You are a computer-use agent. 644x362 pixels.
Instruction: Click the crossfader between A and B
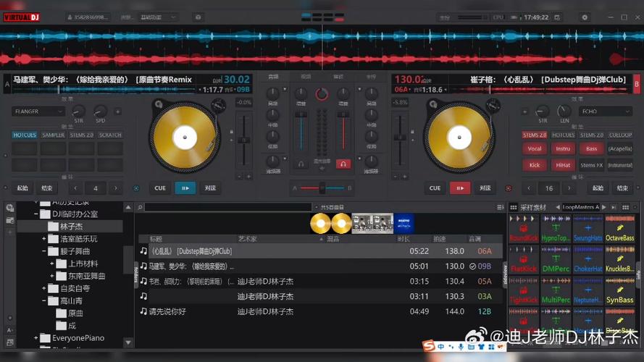click(322, 188)
